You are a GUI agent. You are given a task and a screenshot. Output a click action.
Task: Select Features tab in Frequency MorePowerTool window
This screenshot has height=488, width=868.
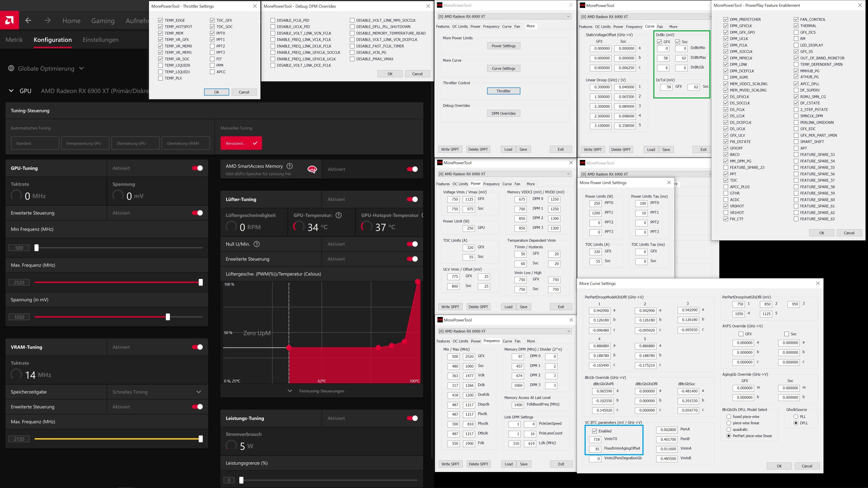(443, 341)
